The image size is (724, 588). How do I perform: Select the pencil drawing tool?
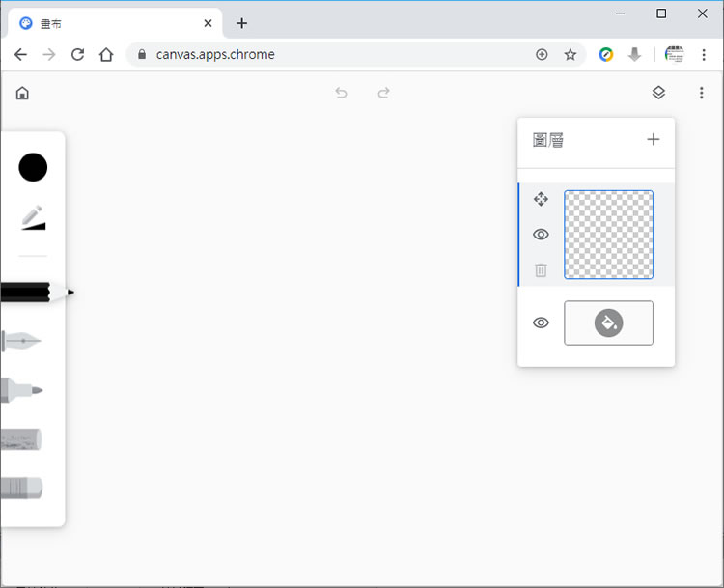pos(34,292)
